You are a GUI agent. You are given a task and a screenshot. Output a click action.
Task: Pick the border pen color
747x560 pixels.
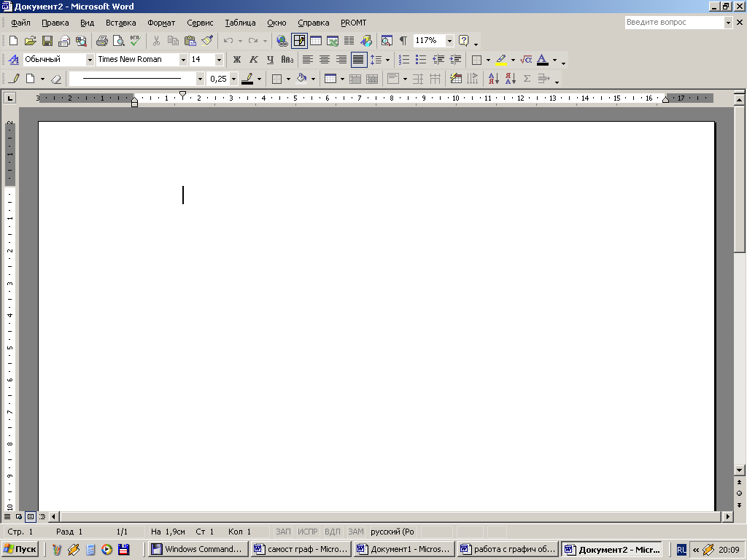click(247, 79)
